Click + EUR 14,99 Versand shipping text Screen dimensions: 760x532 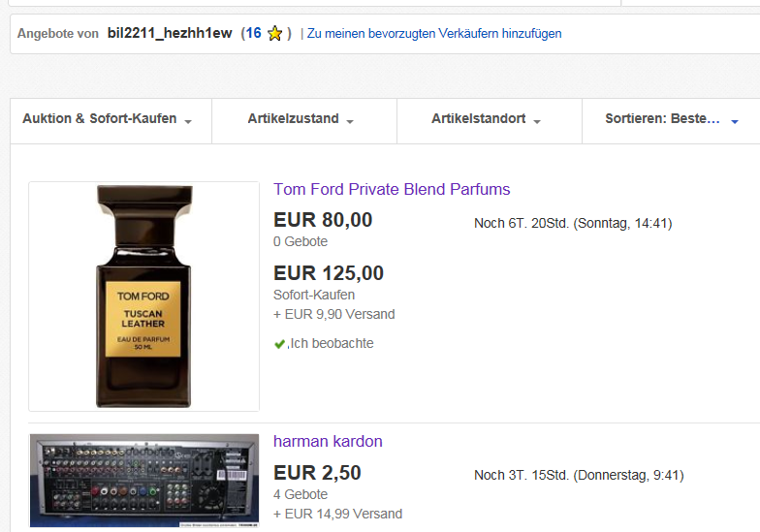337,514
